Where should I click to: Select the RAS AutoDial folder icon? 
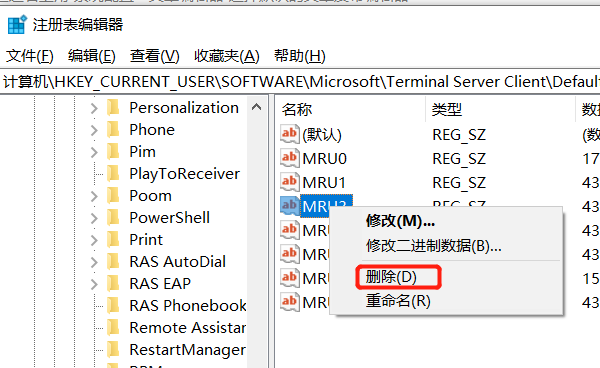pyautogui.click(x=113, y=261)
